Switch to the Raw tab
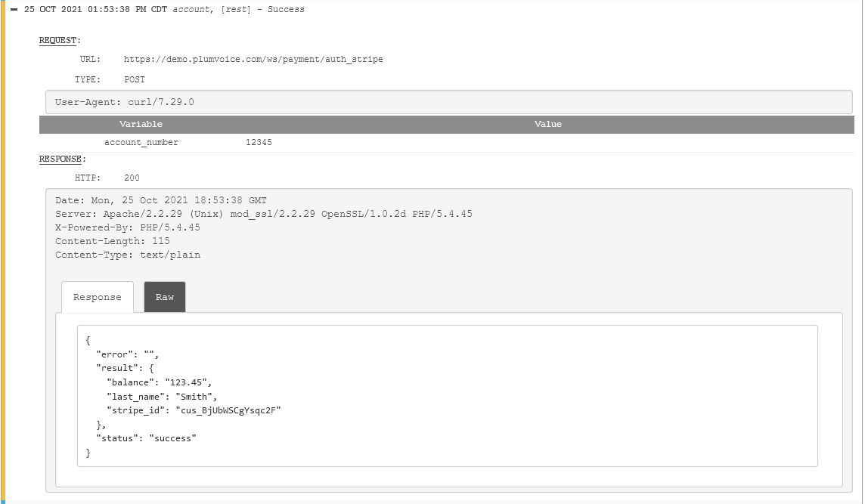 (x=165, y=297)
